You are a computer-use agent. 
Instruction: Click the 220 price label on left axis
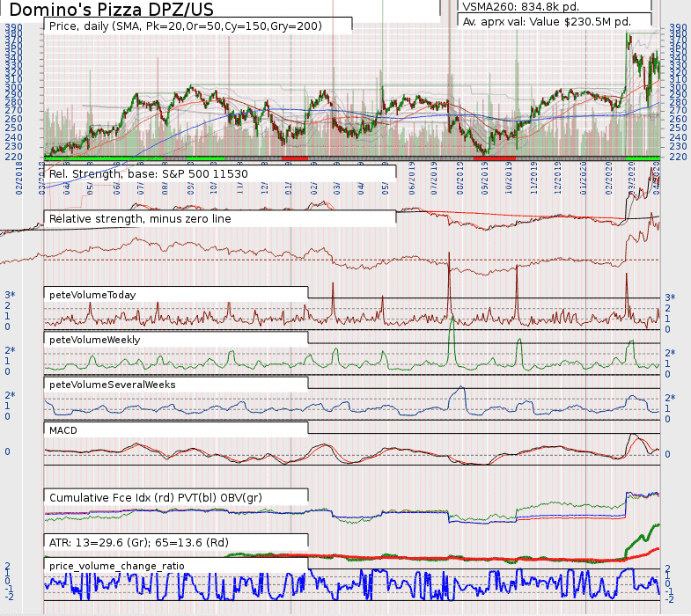[13, 157]
